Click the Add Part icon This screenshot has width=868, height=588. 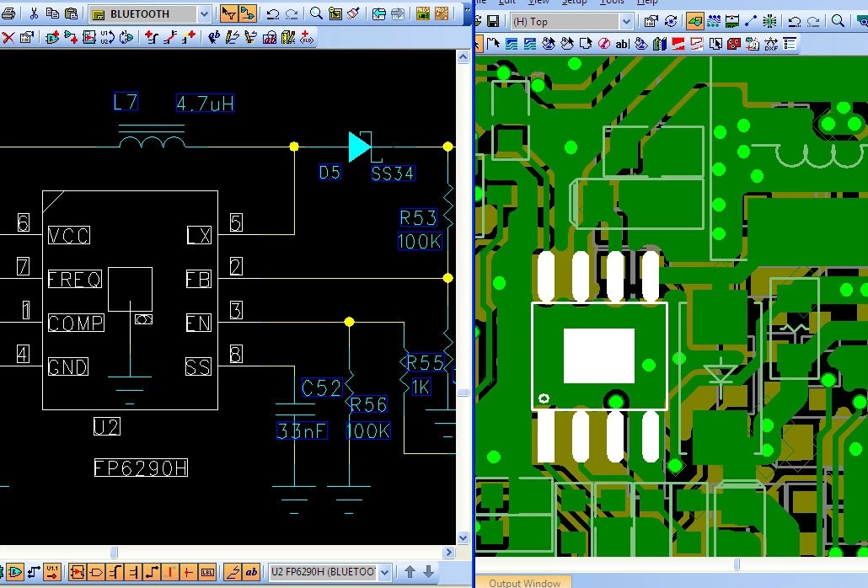click(x=52, y=38)
